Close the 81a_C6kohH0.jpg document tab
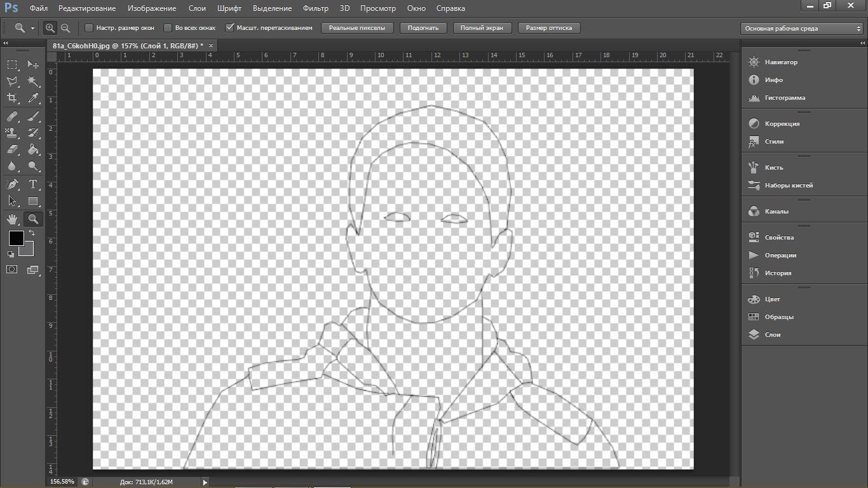868x488 pixels. pyautogui.click(x=211, y=46)
